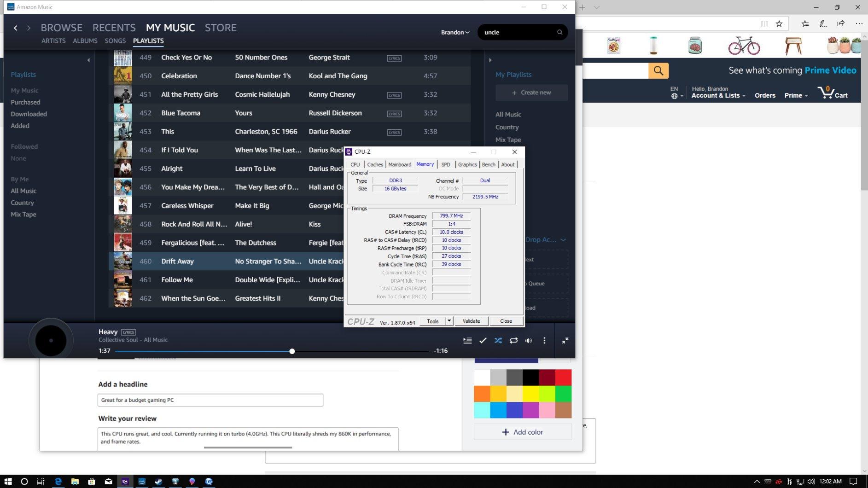Switch to the RECENTS section
The height and width of the screenshot is (488, 868).
click(114, 28)
